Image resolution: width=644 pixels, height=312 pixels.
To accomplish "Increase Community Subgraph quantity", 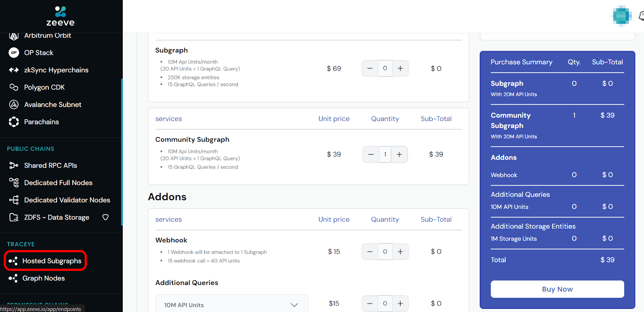I will (399, 155).
